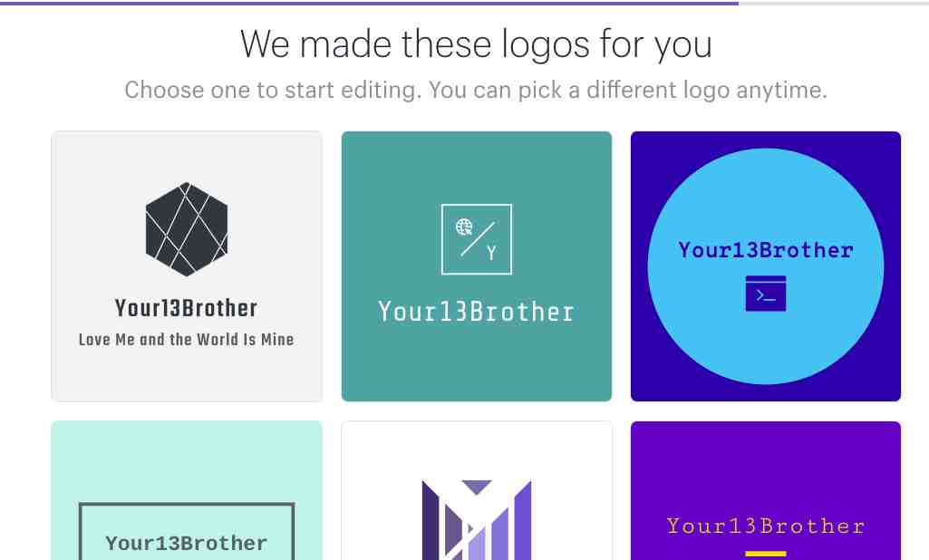Select the white card with purple stripes

tap(477, 490)
